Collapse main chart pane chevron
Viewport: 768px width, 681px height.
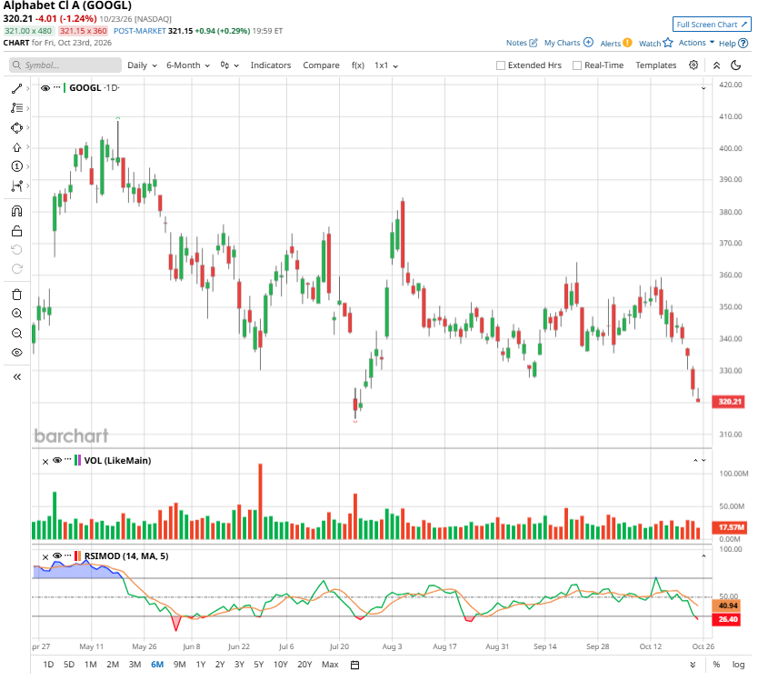tap(703, 89)
